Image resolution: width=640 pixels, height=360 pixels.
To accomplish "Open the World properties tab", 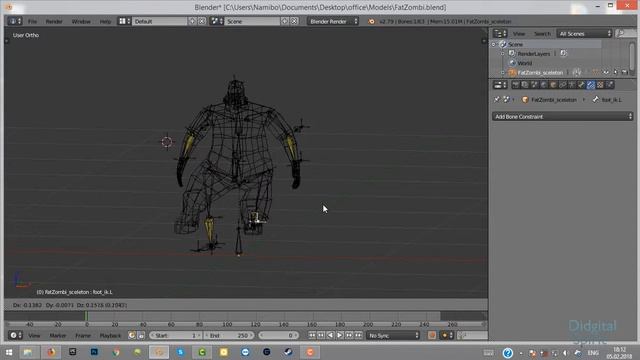I will point(544,85).
